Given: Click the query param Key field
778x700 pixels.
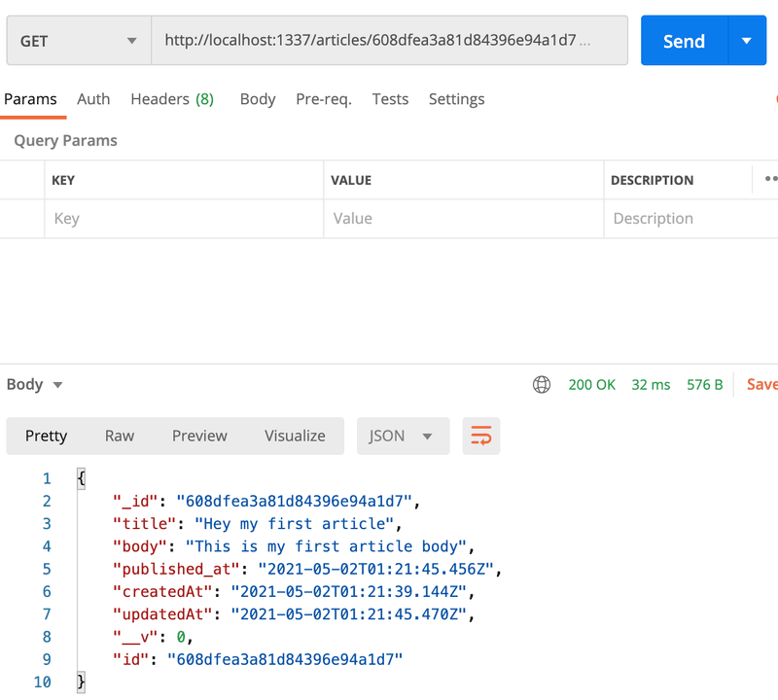Looking at the screenshot, I should [185, 219].
